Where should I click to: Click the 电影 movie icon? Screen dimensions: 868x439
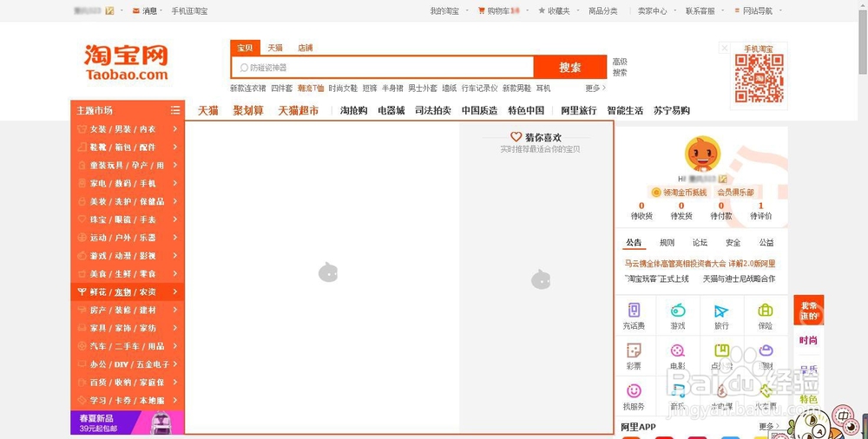click(x=678, y=351)
